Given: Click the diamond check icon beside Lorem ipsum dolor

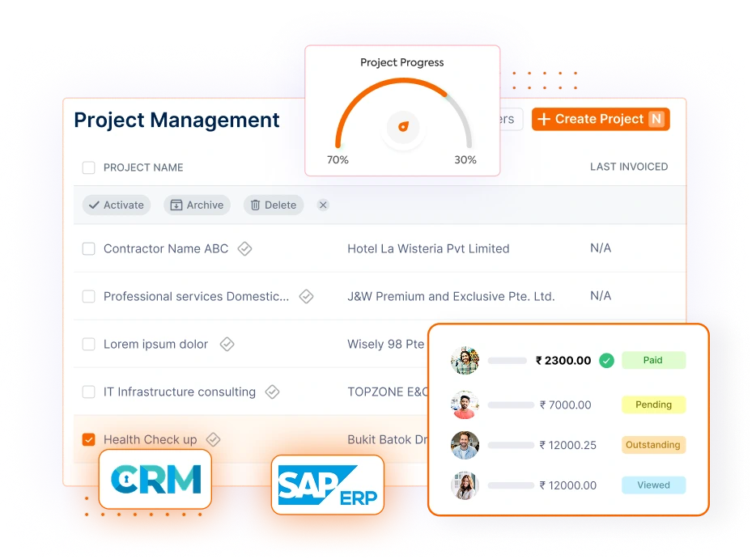Looking at the screenshot, I should pos(227,344).
